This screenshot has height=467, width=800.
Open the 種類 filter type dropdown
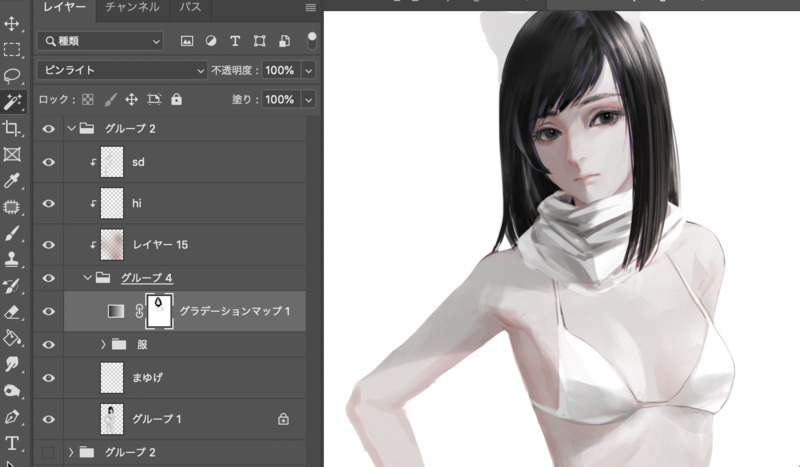[100, 41]
